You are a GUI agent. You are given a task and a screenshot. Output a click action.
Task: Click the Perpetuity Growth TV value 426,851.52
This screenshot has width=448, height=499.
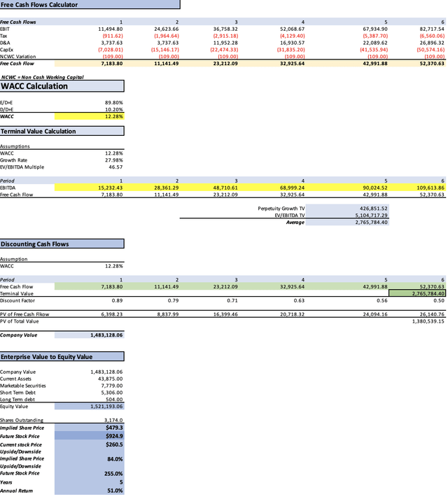coord(347,209)
